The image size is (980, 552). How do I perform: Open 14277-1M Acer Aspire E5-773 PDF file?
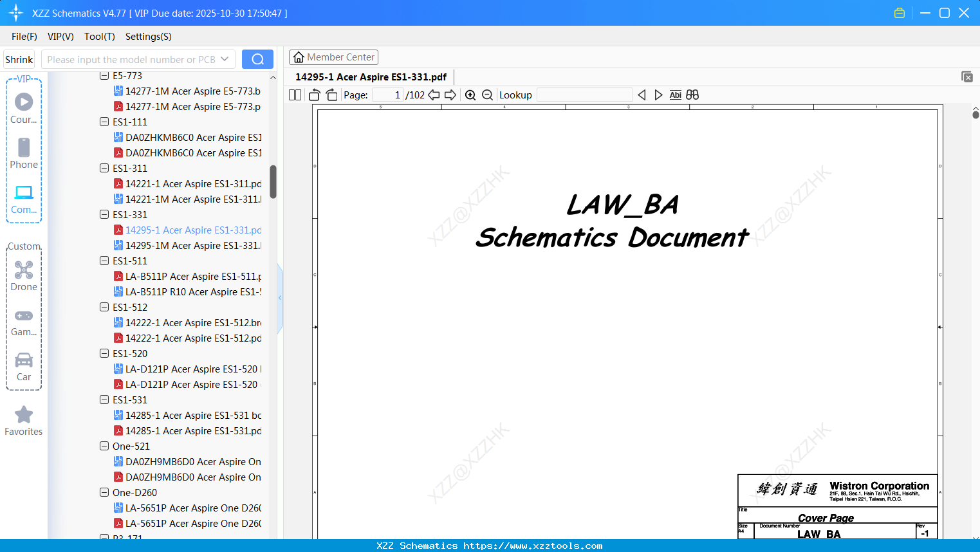(x=187, y=107)
